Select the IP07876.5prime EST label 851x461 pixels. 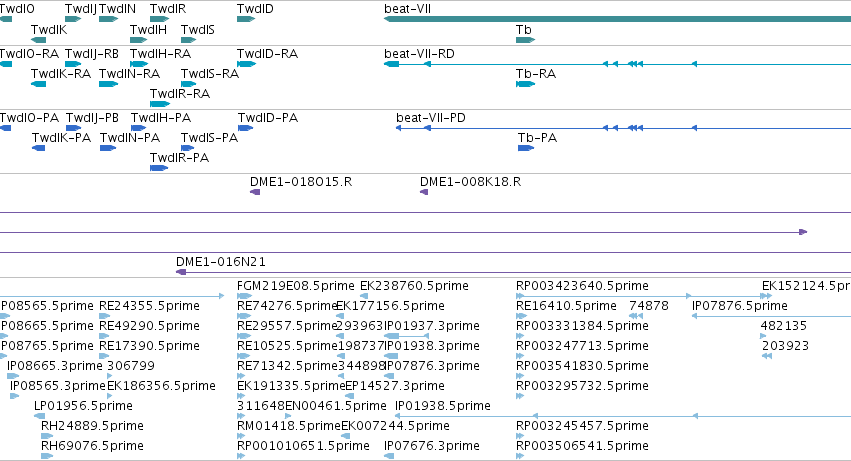tap(740, 306)
